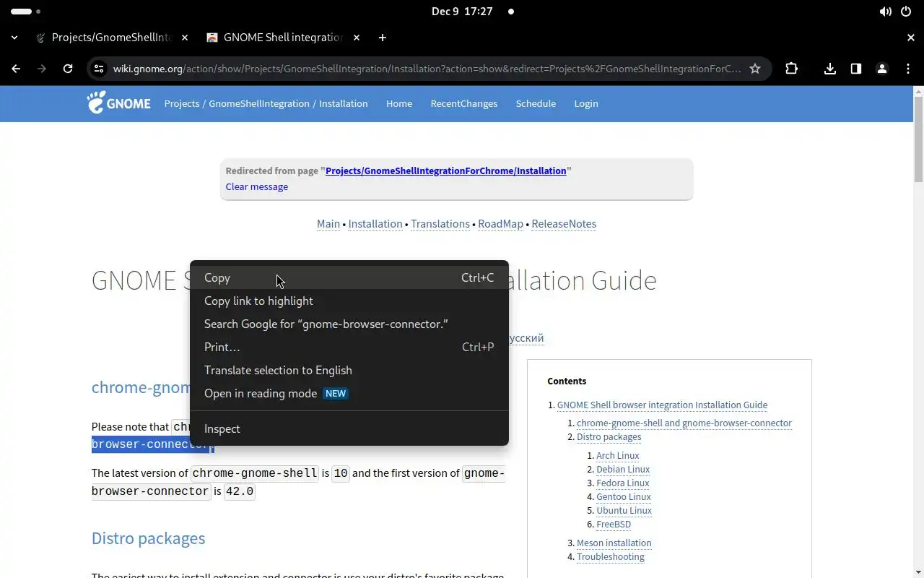Screen dimensions: 924x578
Task: Jump to Arch Linux contents entry
Action: coord(617,455)
